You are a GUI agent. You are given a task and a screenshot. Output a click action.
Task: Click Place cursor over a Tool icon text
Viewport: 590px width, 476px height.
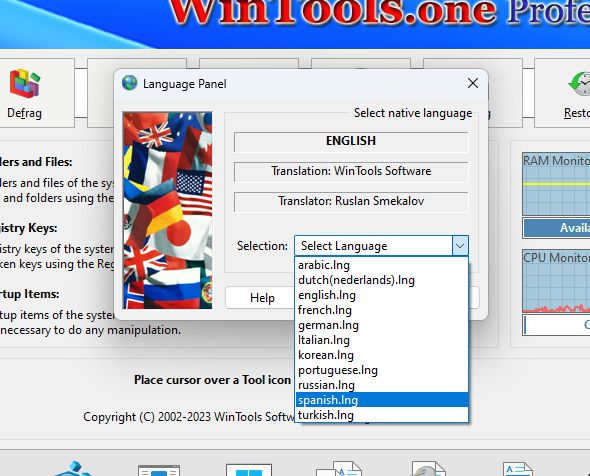pos(212,380)
